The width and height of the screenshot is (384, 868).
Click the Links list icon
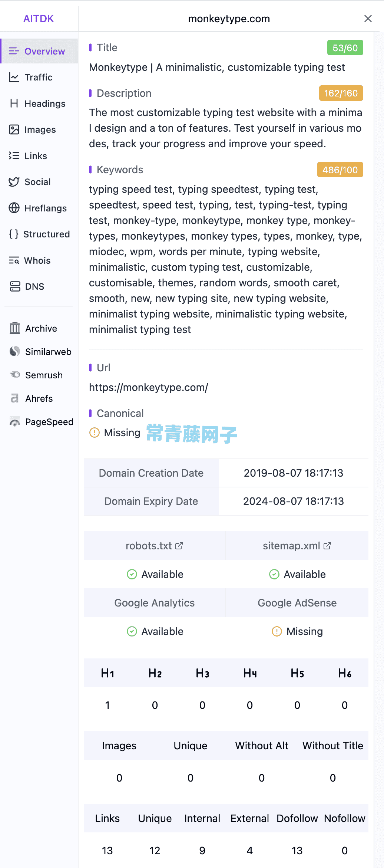pos(14,156)
